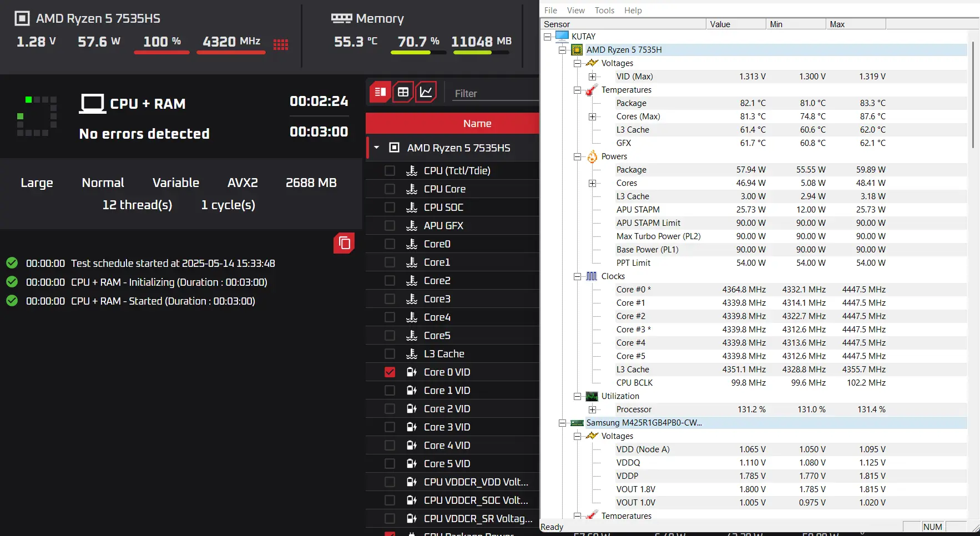Click the KUTAY computer icon in HWMonitor

562,36
